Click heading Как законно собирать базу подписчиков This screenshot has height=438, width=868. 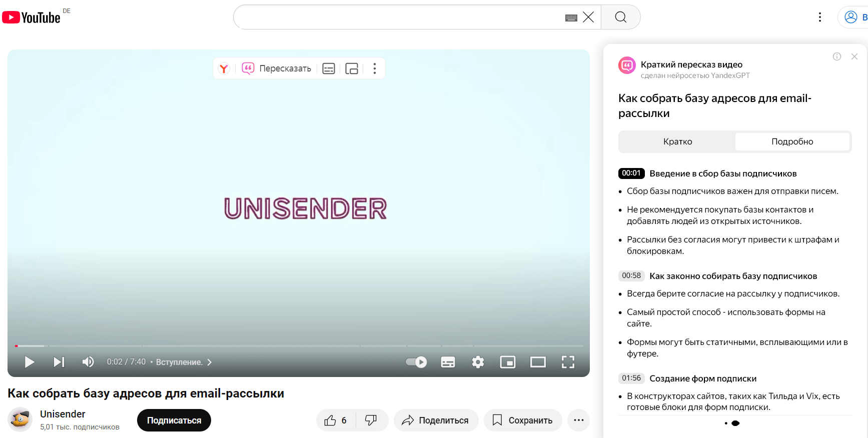(733, 276)
